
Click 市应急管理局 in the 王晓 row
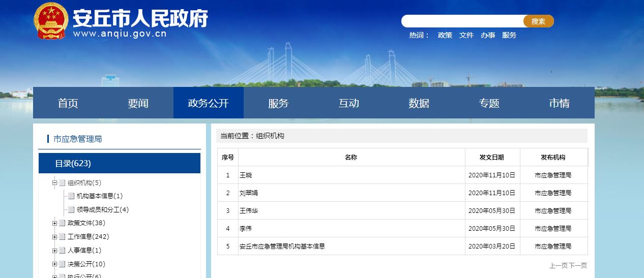[553, 175]
